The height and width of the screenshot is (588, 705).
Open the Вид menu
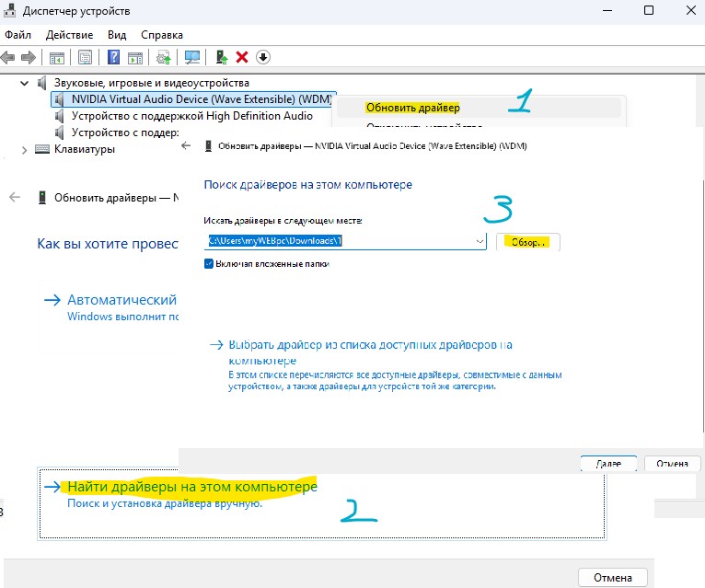point(117,34)
